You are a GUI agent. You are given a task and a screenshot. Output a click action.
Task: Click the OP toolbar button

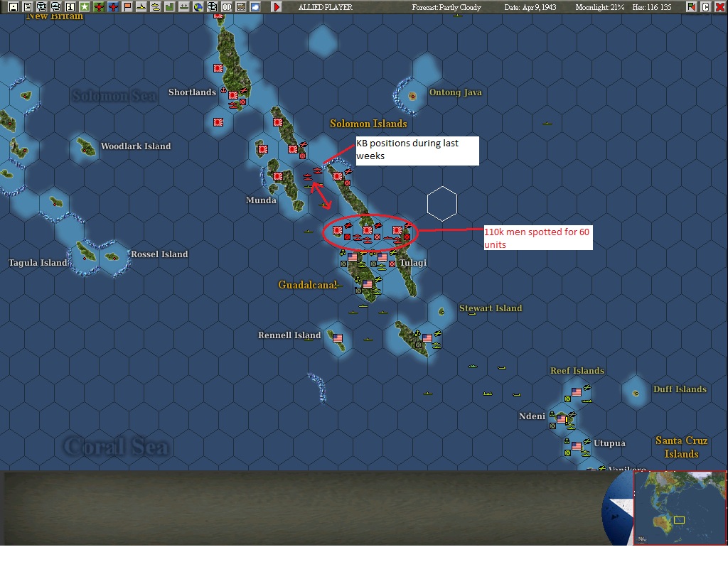click(227, 7)
